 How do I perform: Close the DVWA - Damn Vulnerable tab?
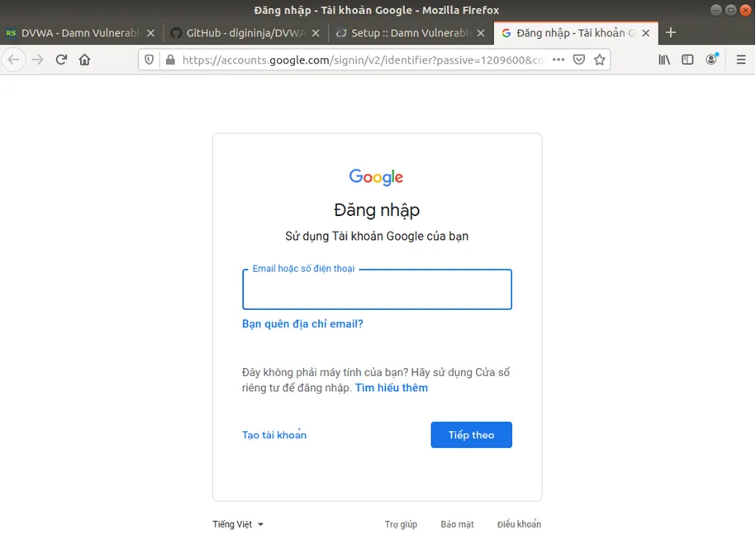click(x=150, y=33)
